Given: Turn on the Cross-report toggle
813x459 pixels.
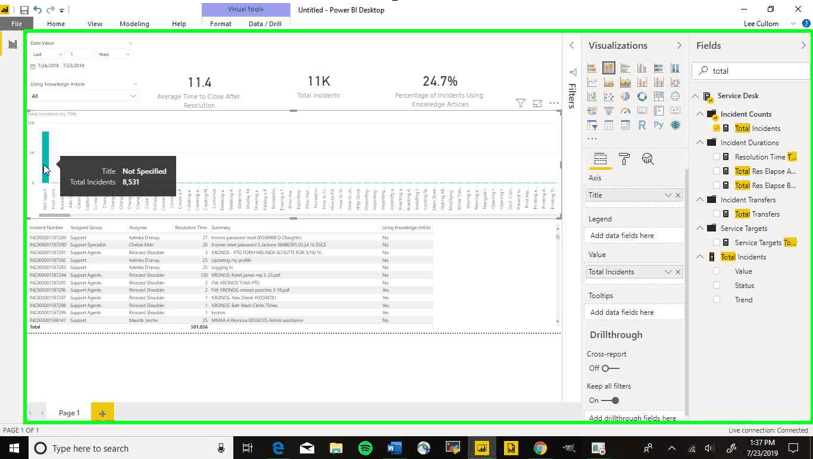Looking at the screenshot, I should click(610, 368).
